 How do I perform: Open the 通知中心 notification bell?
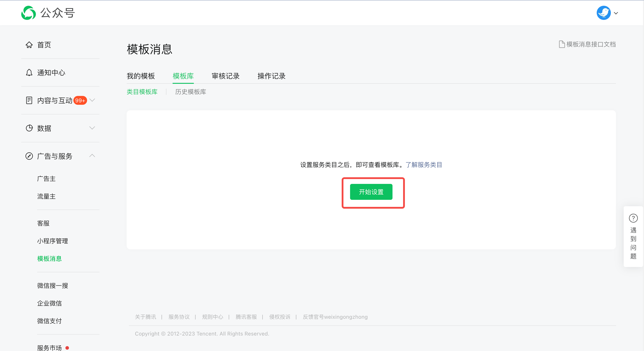tap(29, 72)
